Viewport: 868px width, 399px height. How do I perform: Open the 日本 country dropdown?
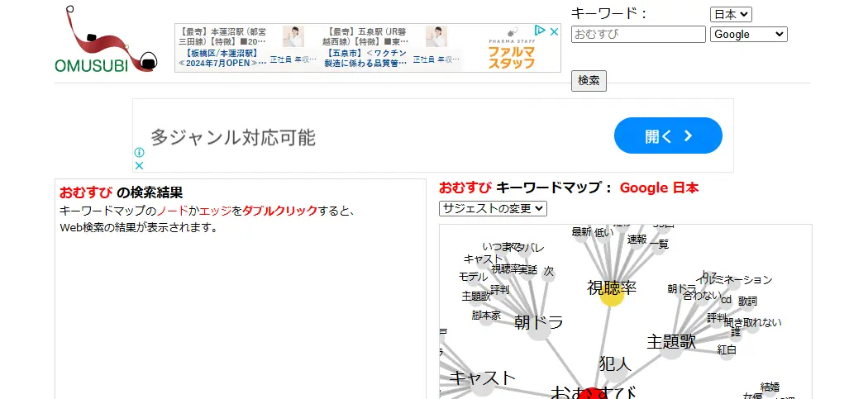(x=731, y=14)
